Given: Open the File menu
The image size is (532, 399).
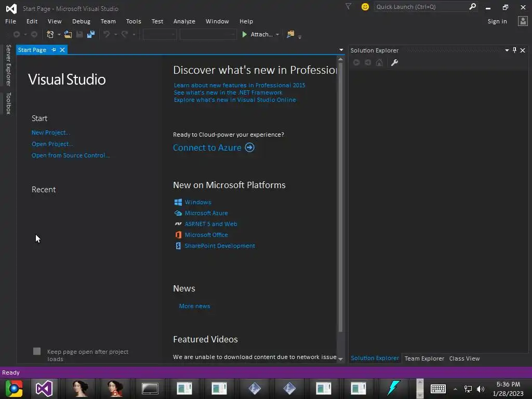Looking at the screenshot, I should pos(10,21).
